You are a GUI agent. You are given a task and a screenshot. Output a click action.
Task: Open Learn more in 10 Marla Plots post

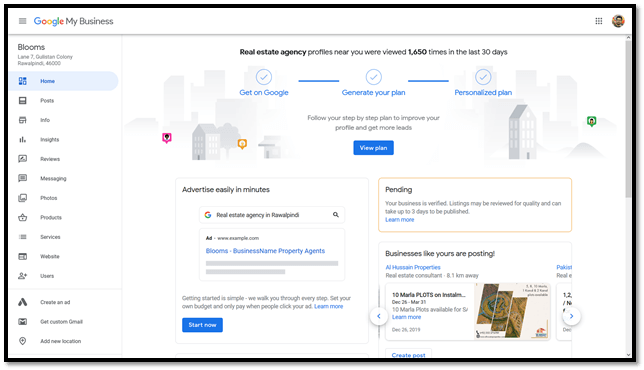(406, 317)
